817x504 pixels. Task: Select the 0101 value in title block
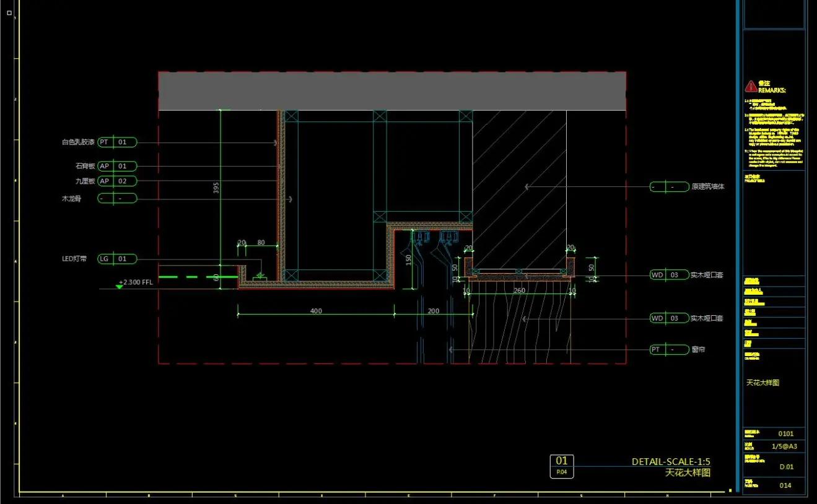(786, 434)
